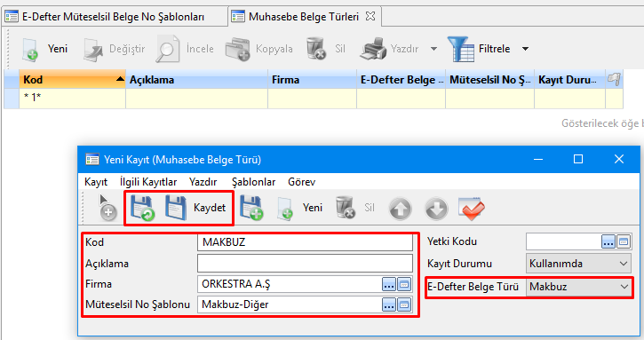Open the Şablonlar menu
This screenshot has width=644, height=340.
tap(253, 182)
